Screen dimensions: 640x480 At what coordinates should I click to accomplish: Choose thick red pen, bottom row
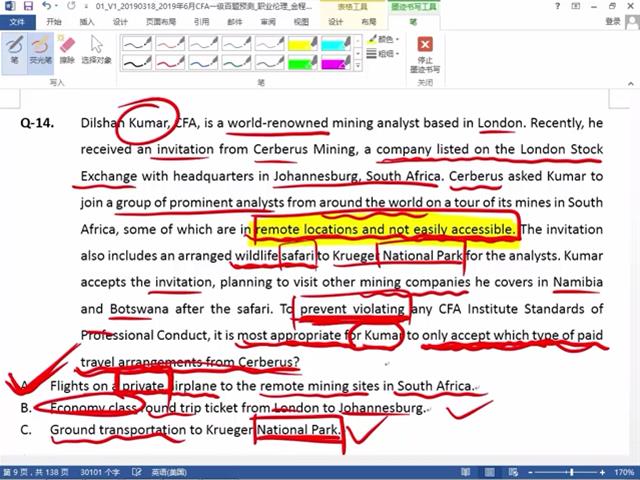pos(170,62)
